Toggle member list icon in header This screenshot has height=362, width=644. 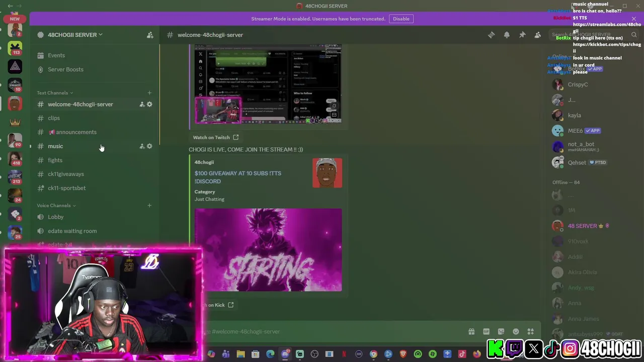pyautogui.click(x=537, y=35)
